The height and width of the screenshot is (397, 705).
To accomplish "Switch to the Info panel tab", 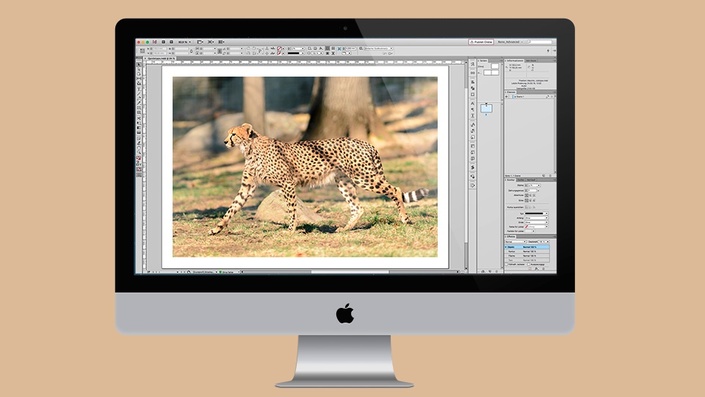I will pyautogui.click(x=514, y=61).
